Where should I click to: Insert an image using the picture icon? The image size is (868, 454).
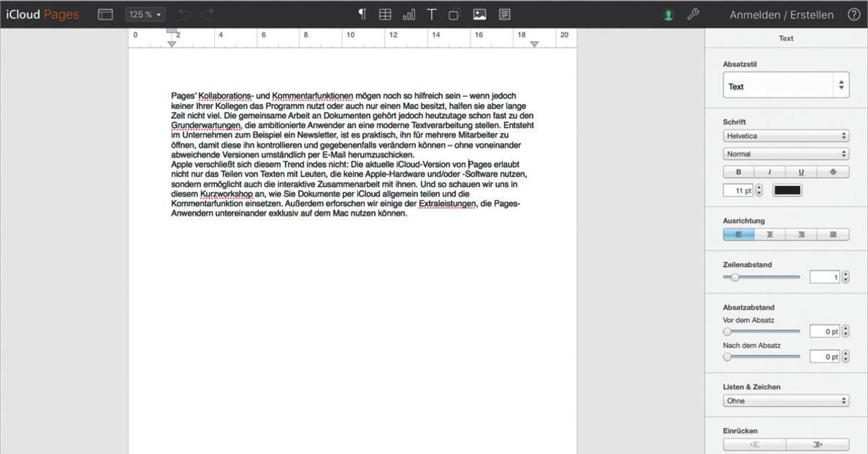(x=479, y=14)
